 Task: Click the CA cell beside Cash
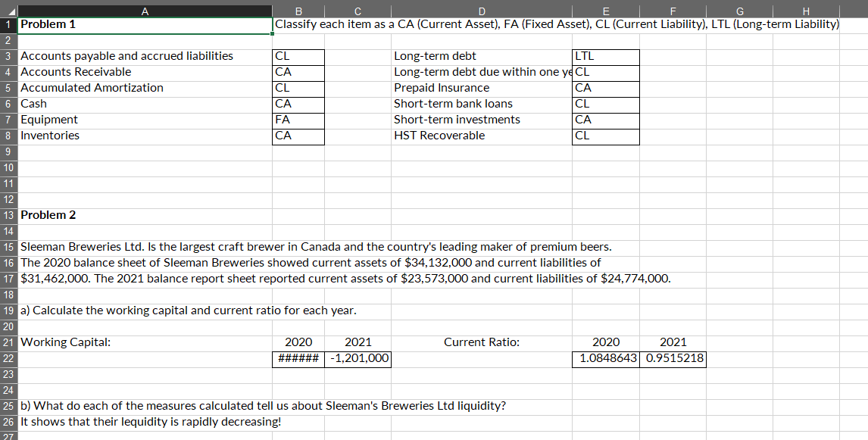pos(298,104)
